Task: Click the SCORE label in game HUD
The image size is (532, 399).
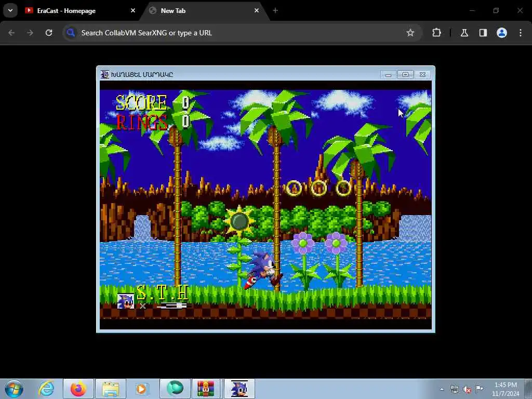Action: 141,102
